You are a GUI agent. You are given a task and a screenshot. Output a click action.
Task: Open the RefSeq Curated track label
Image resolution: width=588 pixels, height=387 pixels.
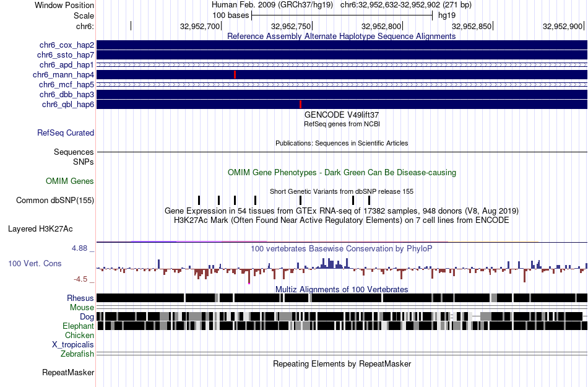point(66,133)
